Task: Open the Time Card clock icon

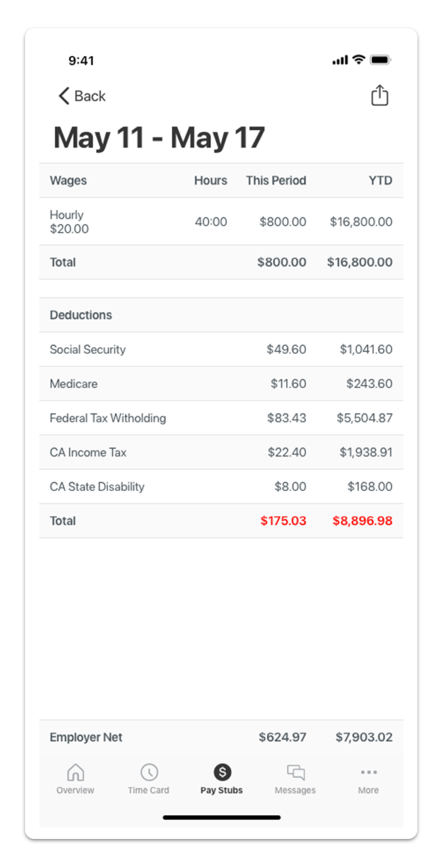Action: pos(149,773)
